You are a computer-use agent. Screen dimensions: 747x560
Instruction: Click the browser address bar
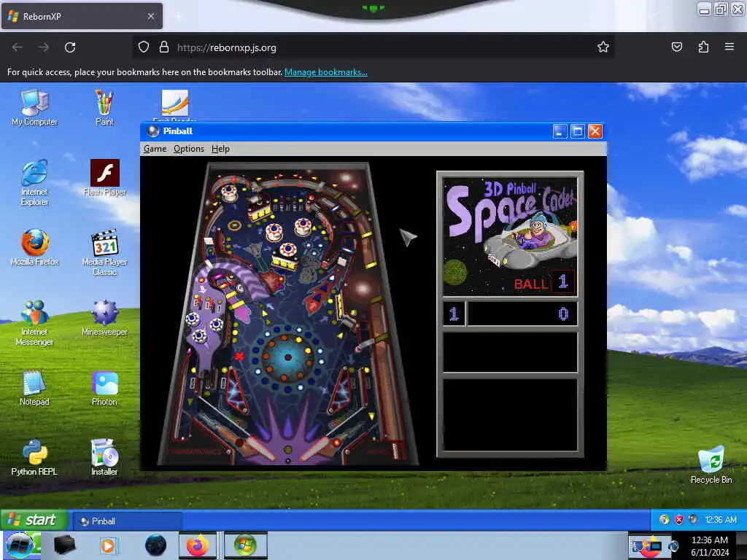pyautogui.click(x=373, y=47)
